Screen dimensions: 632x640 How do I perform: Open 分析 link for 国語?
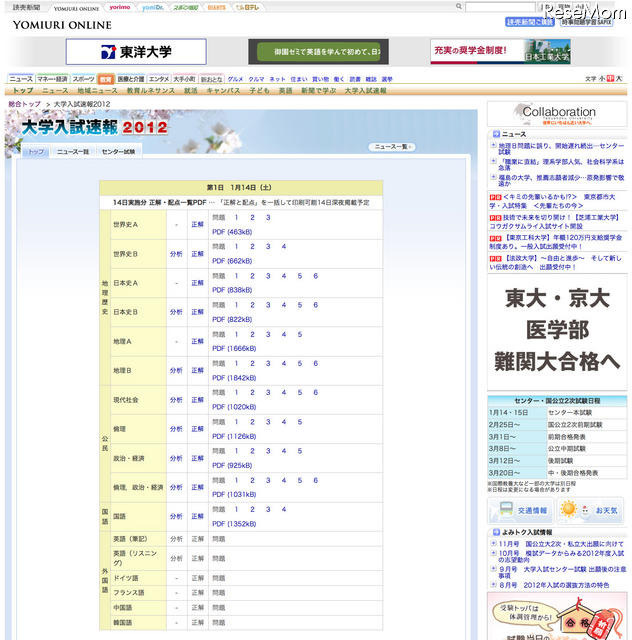(x=176, y=516)
